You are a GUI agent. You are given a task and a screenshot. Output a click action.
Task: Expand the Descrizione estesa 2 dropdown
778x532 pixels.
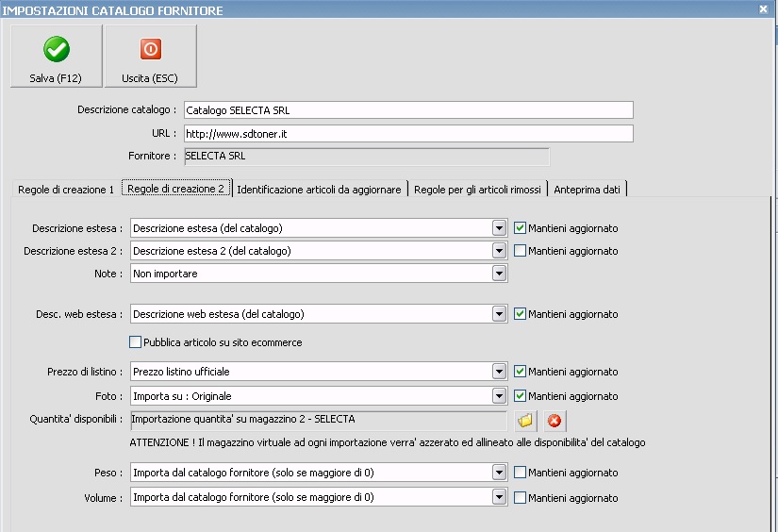coord(499,251)
